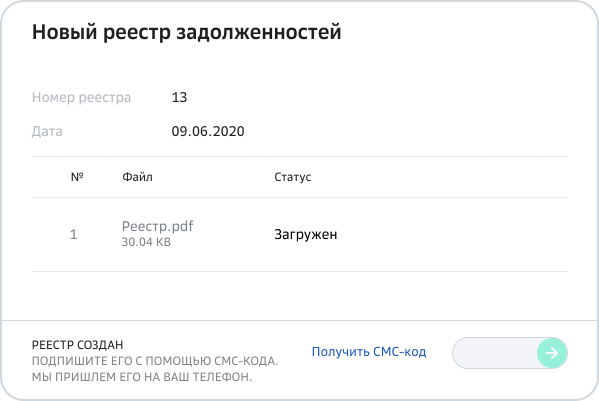Click the Номер реестра label

click(81, 97)
